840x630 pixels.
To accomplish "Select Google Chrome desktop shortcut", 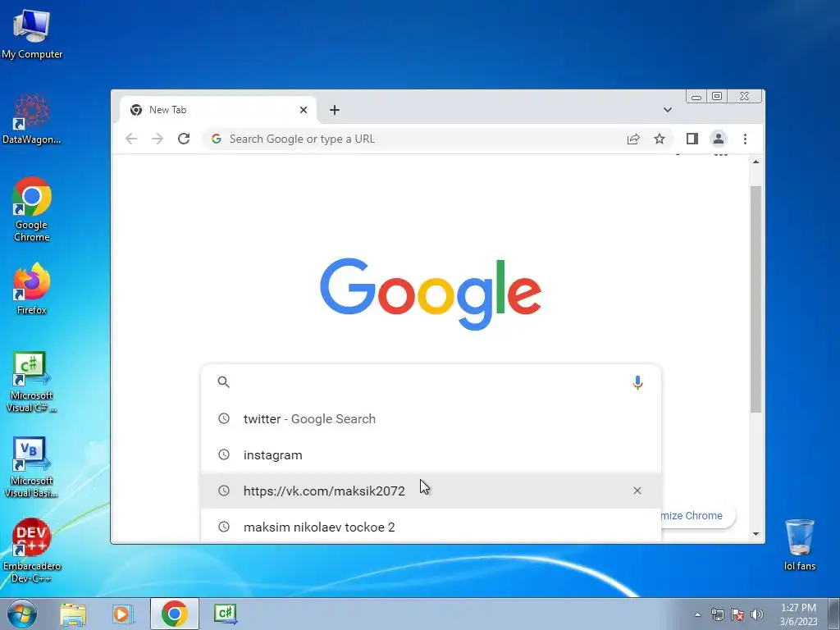I will click(x=32, y=209).
